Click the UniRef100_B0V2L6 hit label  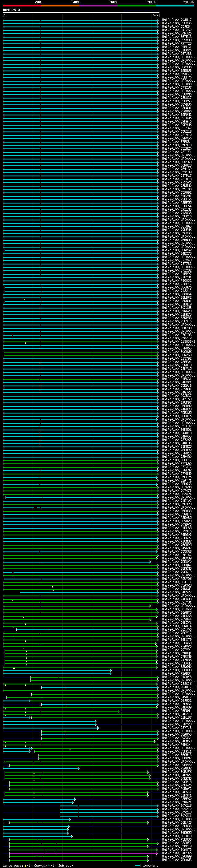(176, 806)
